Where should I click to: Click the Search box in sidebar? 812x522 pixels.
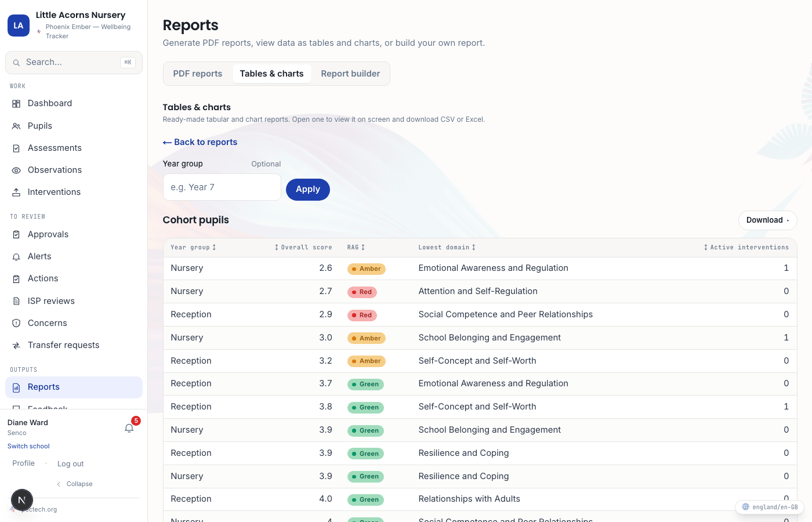(x=74, y=63)
